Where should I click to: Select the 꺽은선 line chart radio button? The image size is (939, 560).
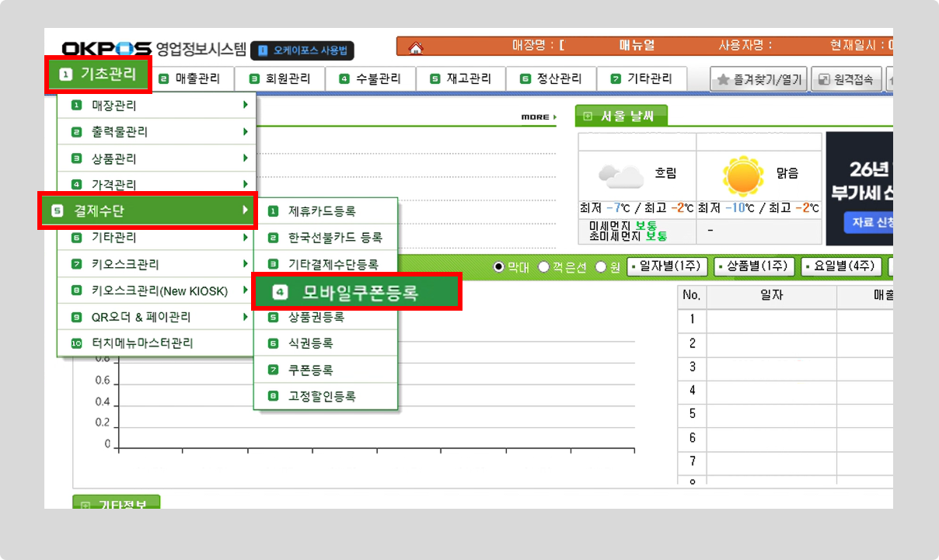coord(543,267)
